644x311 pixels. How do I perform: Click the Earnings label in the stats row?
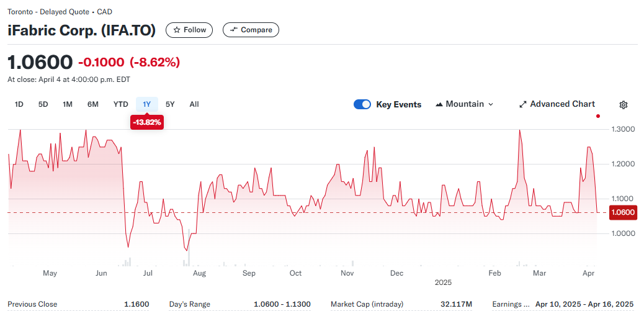[x=511, y=304]
